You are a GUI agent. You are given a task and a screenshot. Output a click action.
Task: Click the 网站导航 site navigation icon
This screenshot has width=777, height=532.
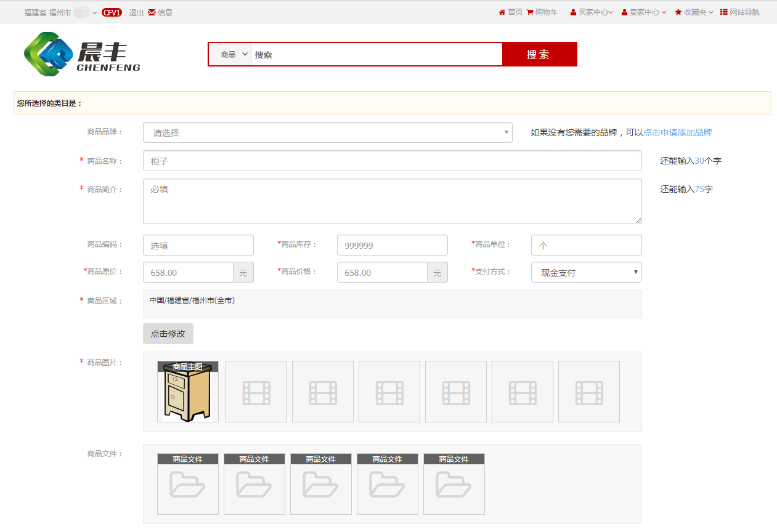[x=723, y=12]
